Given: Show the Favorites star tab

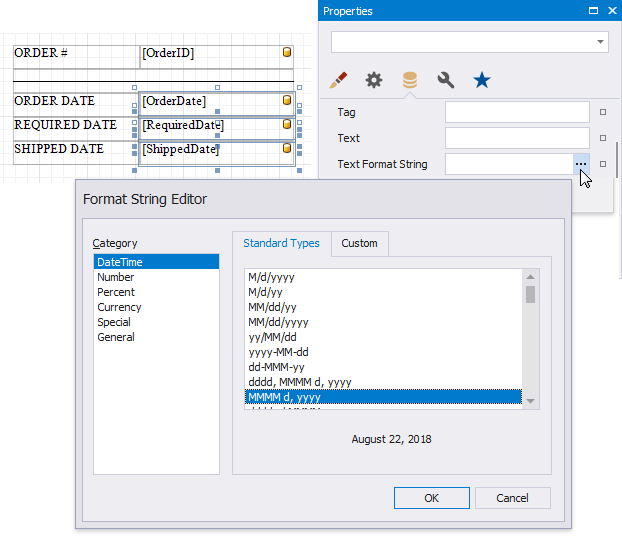Looking at the screenshot, I should click(x=482, y=80).
